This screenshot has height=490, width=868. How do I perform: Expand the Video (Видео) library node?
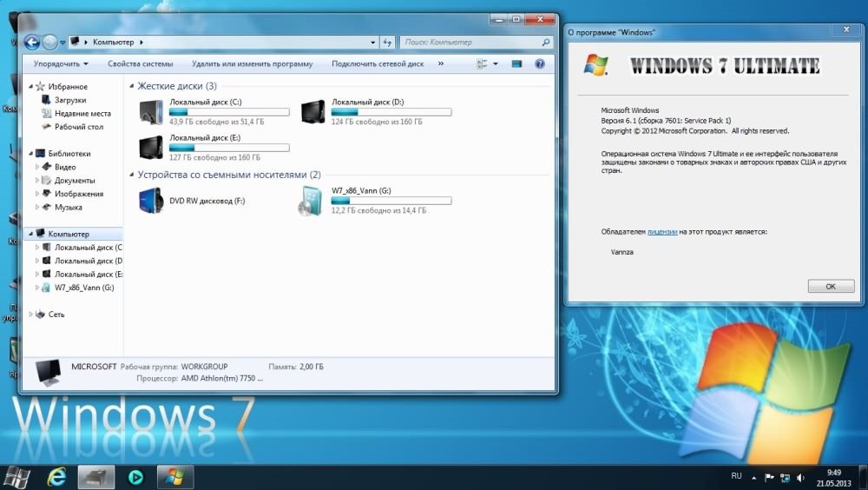pos(37,167)
